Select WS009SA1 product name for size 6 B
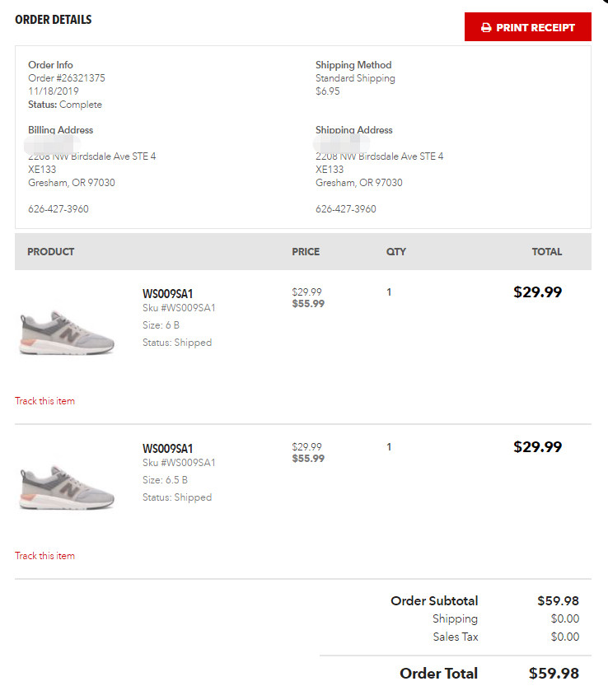Screen dimensions: 608x700 pyautogui.click(x=167, y=294)
